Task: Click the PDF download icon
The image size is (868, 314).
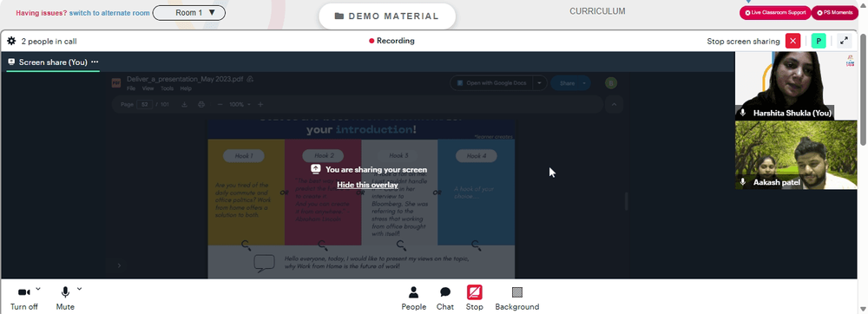Action: (x=184, y=104)
